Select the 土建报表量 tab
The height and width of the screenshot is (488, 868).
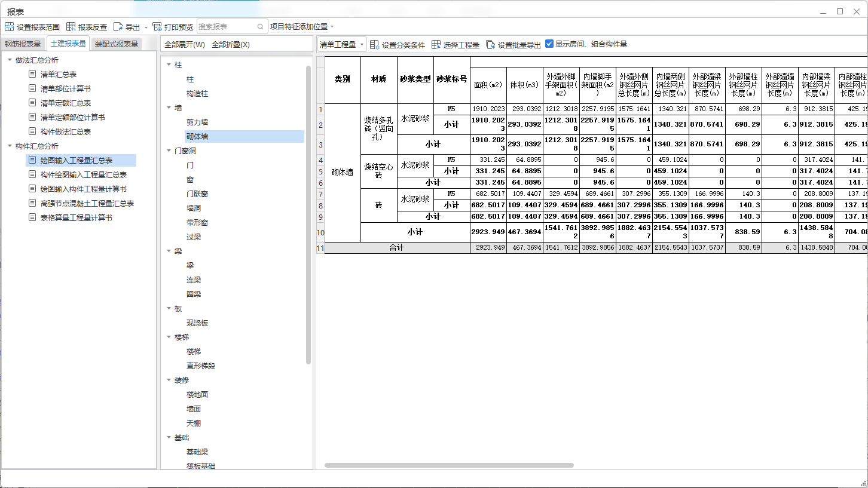tap(68, 43)
